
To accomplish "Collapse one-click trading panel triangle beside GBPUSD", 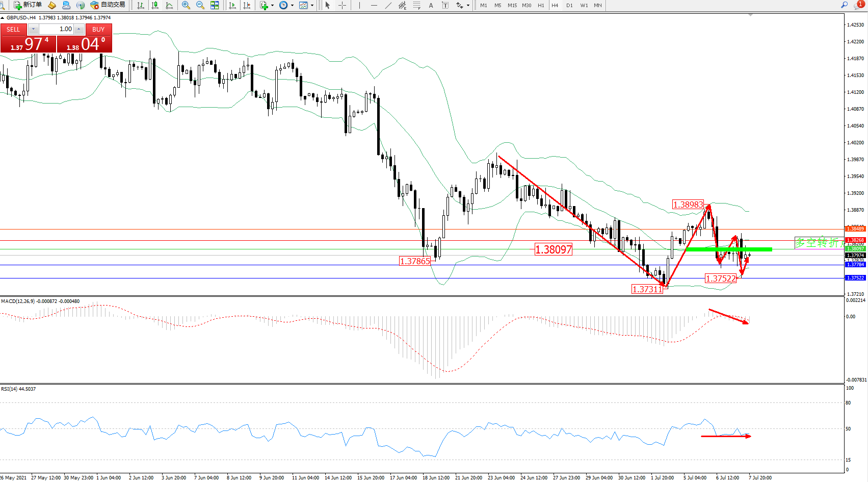I will (x=3, y=18).
